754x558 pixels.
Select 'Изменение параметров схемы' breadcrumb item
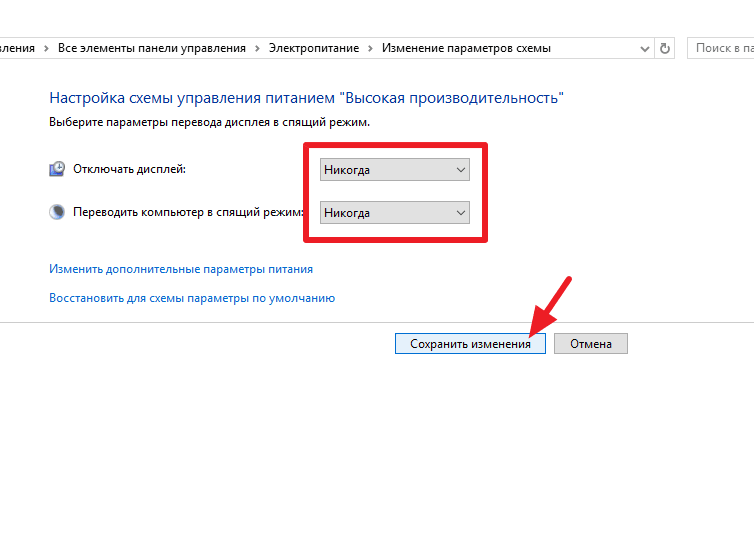466,48
